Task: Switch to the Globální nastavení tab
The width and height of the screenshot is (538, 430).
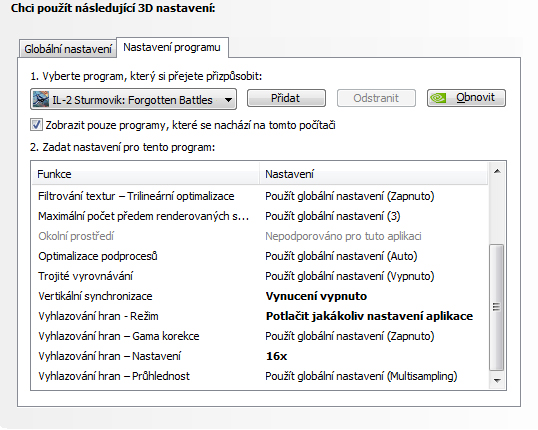Action: tap(68, 49)
